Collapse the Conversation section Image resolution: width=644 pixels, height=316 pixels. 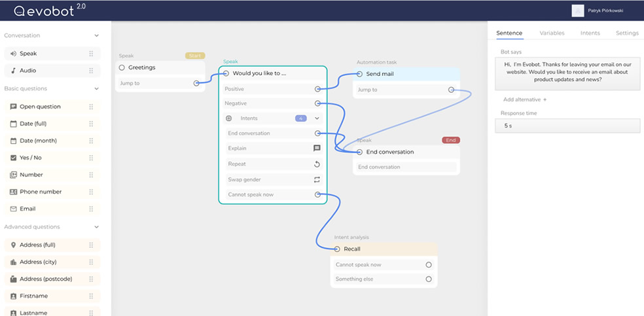point(97,36)
